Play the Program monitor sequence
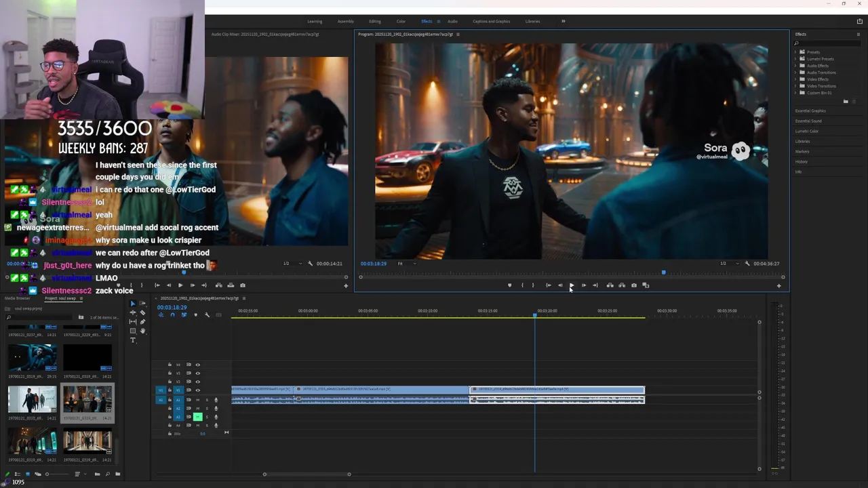This screenshot has height=488, width=868. (x=572, y=285)
